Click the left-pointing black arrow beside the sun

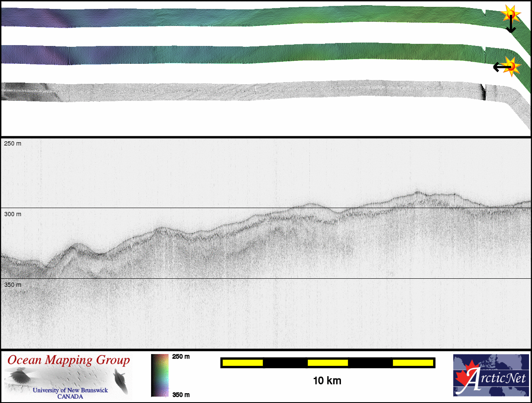(499, 67)
